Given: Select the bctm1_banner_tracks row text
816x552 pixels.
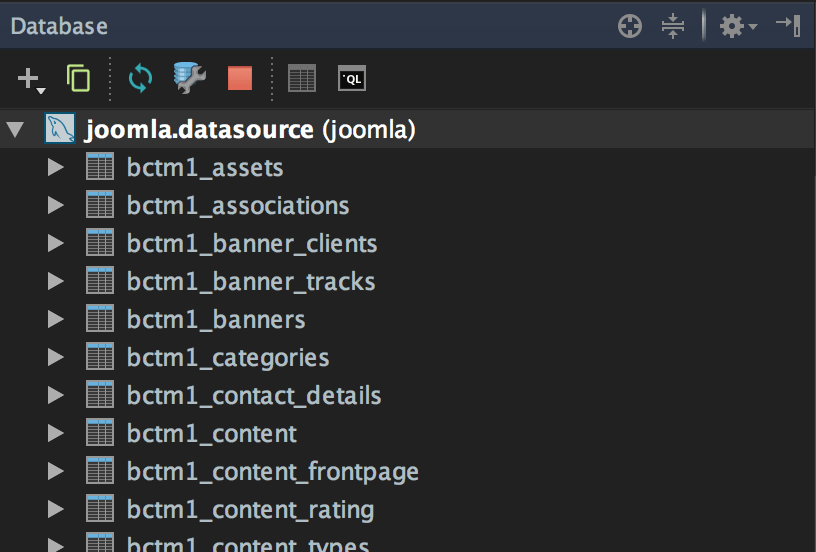Looking at the screenshot, I should coord(251,282).
